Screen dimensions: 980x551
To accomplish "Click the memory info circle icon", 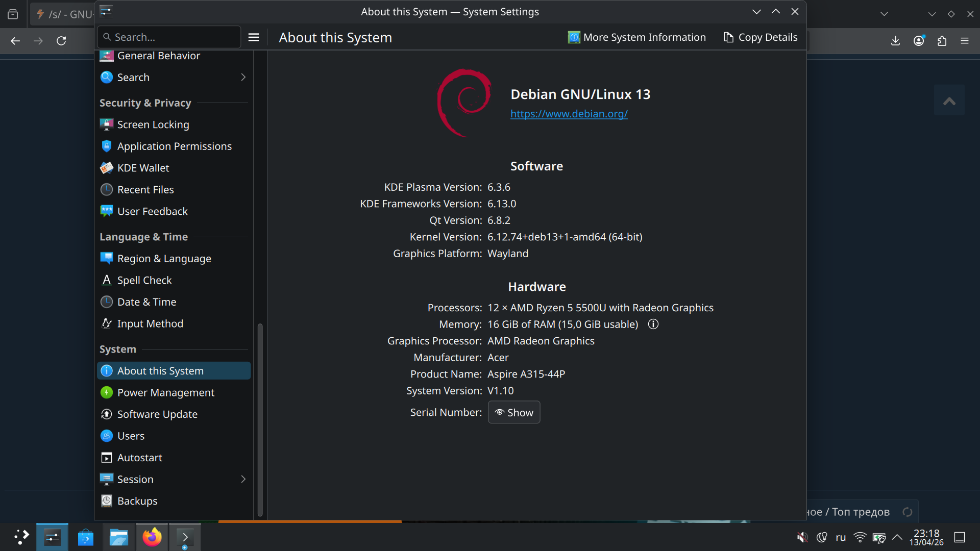I will (x=653, y=324).
